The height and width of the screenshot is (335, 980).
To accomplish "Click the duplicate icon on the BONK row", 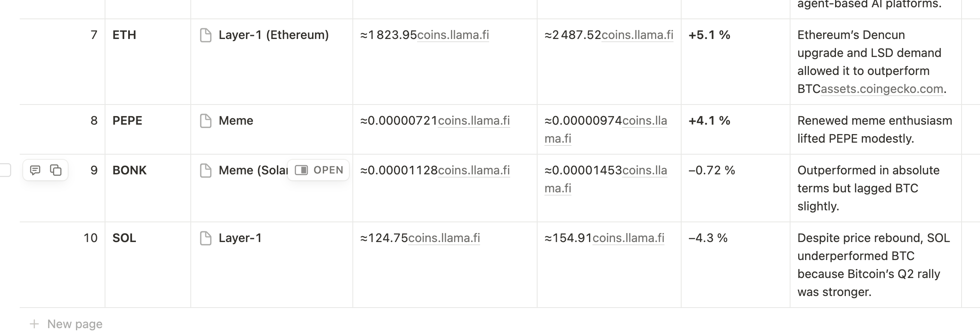I will (56, 170).
